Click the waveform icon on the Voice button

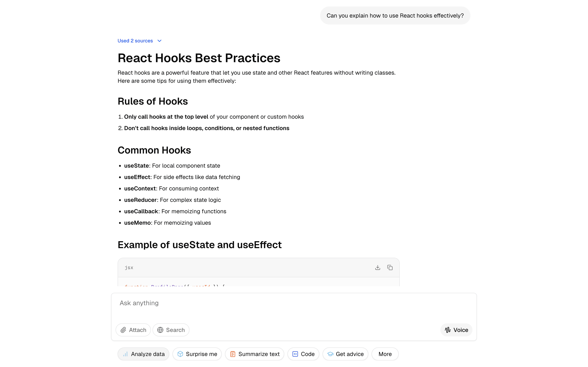(448, 330)
